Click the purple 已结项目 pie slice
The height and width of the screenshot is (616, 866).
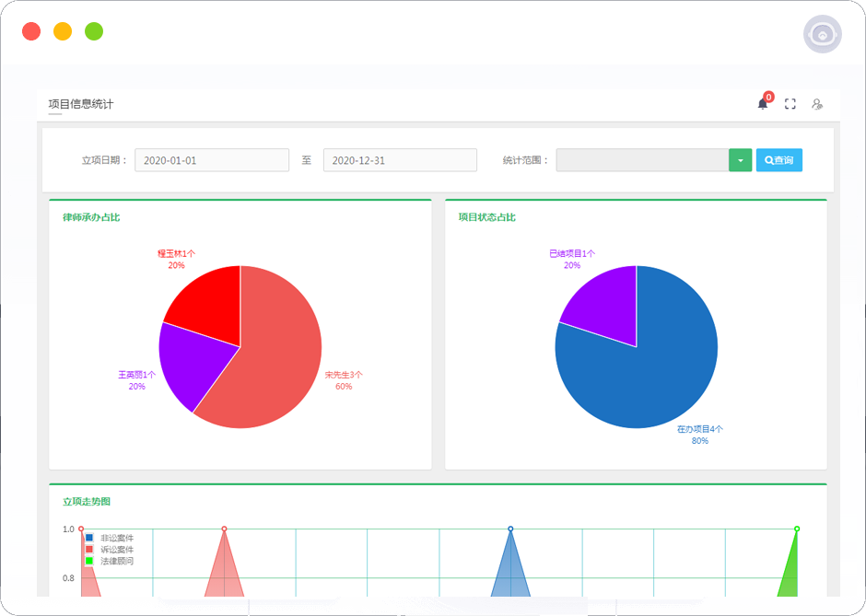click(607, 303)
